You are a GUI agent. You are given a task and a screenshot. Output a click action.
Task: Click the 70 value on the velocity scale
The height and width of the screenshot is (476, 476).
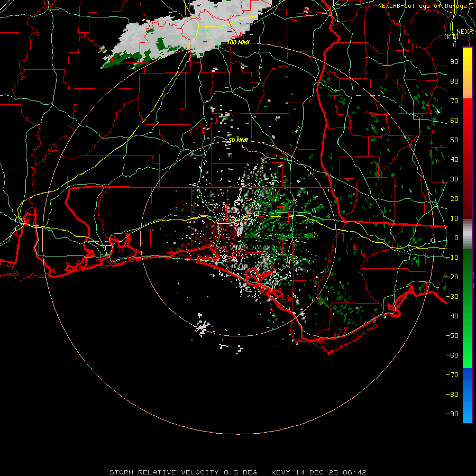click(454, 101)
